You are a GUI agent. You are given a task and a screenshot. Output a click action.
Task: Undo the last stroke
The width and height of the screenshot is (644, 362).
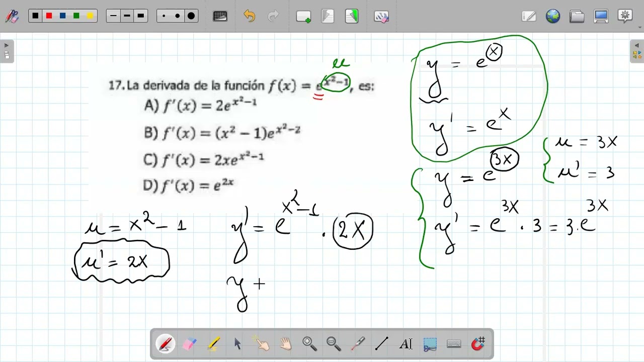point(250,16)
